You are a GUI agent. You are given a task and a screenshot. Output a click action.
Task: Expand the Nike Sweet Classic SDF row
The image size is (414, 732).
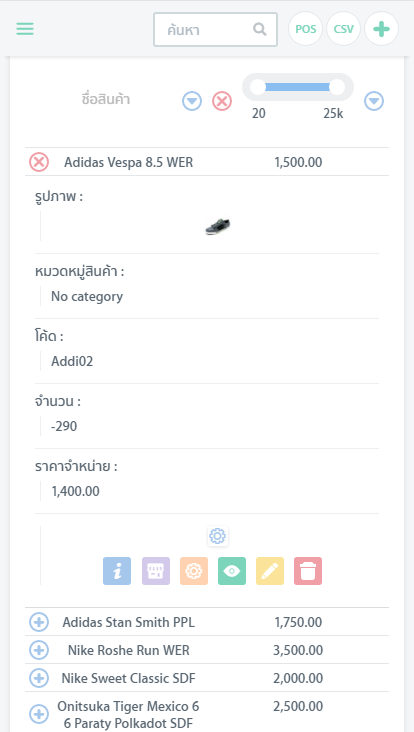tap(39, 678)
